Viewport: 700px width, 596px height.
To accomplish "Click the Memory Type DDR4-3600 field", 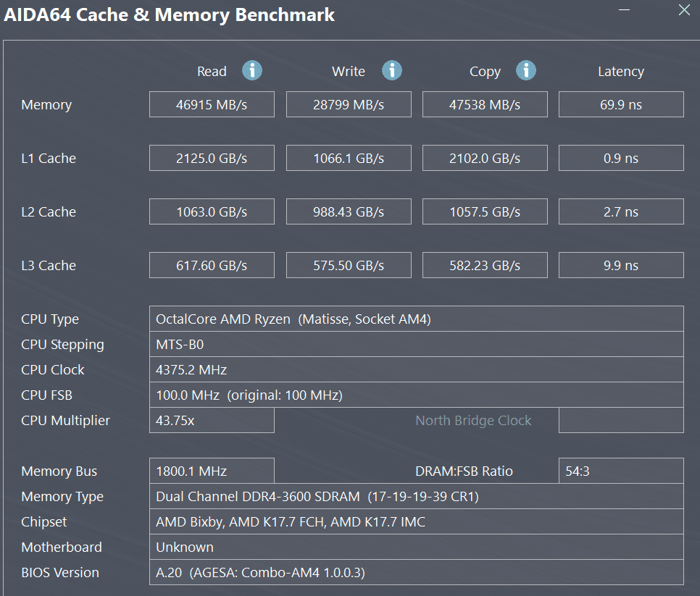I will pos(416,496).
